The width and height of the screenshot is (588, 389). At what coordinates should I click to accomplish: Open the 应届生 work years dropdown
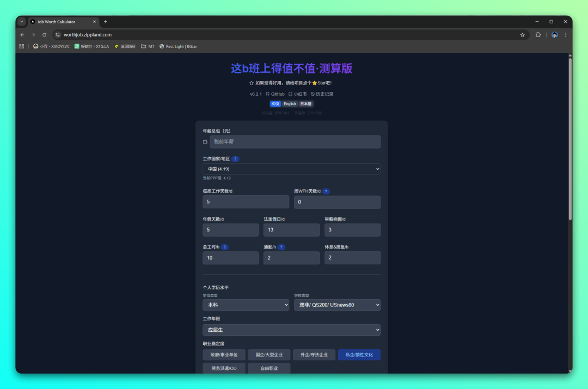coord(291,330)
